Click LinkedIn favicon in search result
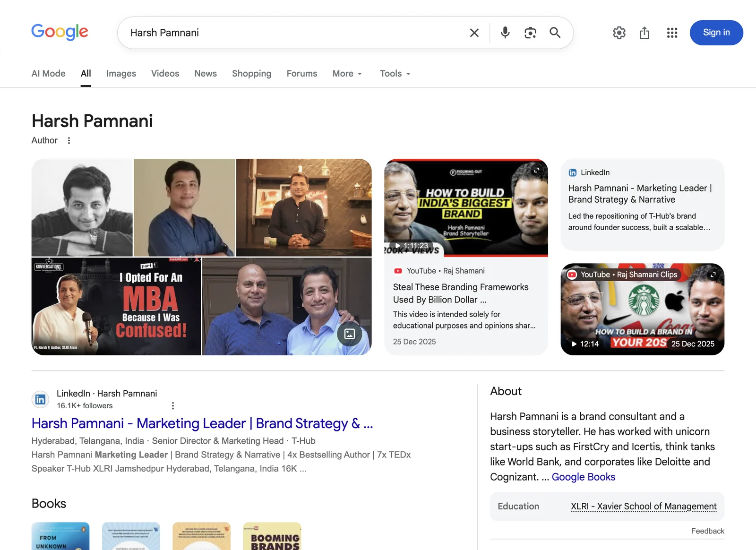756x550 pixels. click(40, 399)
